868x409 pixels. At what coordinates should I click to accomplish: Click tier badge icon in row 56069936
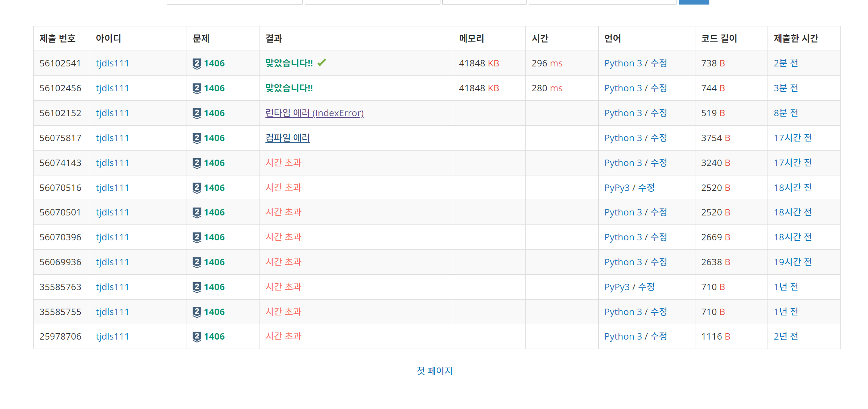pos(197,262)
